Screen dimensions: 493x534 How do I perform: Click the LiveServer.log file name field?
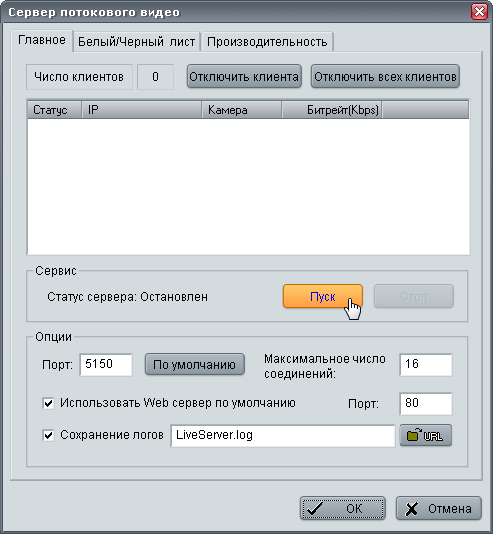coord(283,436)
